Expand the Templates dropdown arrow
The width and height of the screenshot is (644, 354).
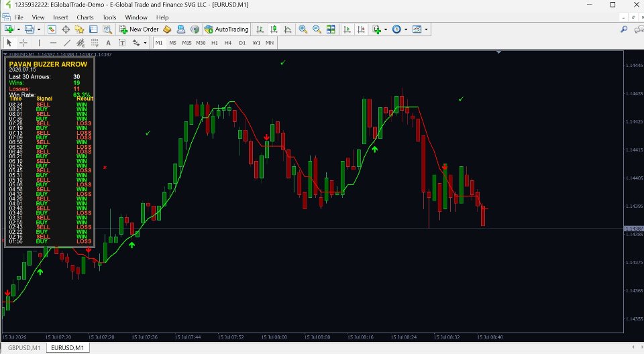pos(427,29)
